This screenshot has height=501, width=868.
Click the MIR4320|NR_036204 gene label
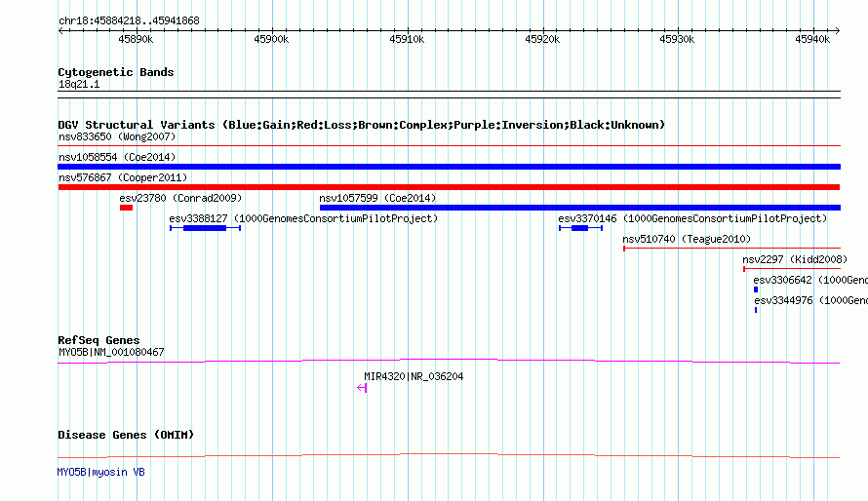414,376
